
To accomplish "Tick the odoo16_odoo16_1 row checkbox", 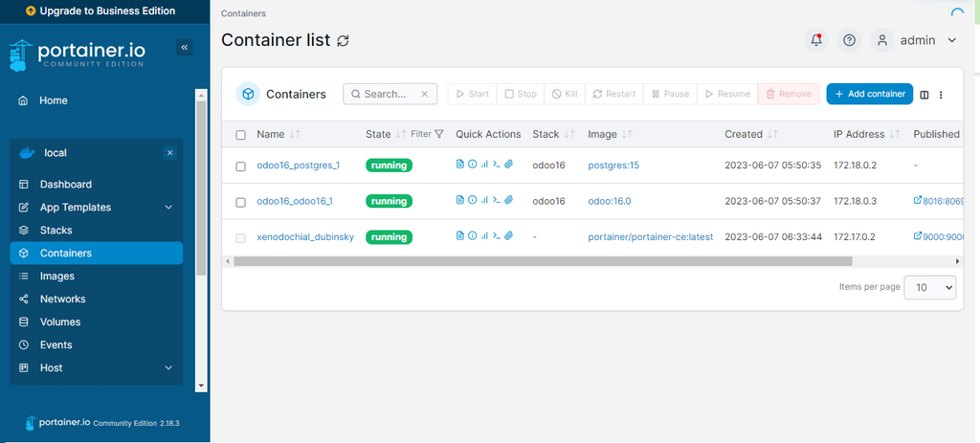I will 241,202.
